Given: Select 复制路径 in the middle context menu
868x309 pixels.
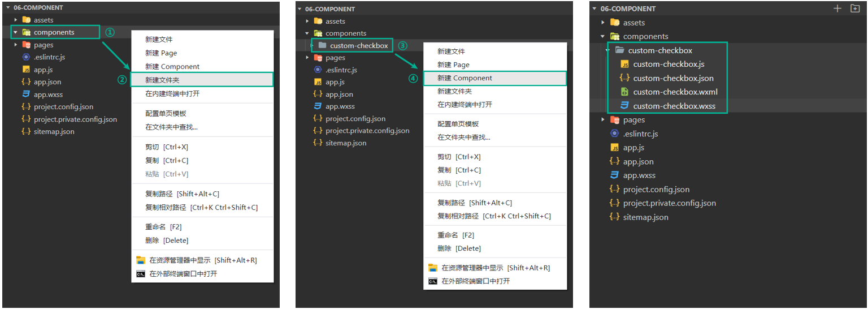Looking at the screenshot, I should pyautogui.click(x=475, y=203).
